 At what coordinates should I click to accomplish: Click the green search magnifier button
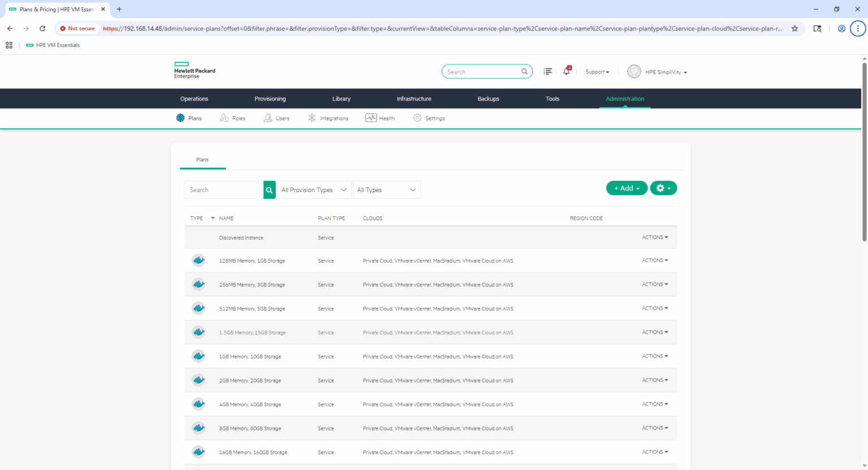pyautogui.click(x=270, y=190)
